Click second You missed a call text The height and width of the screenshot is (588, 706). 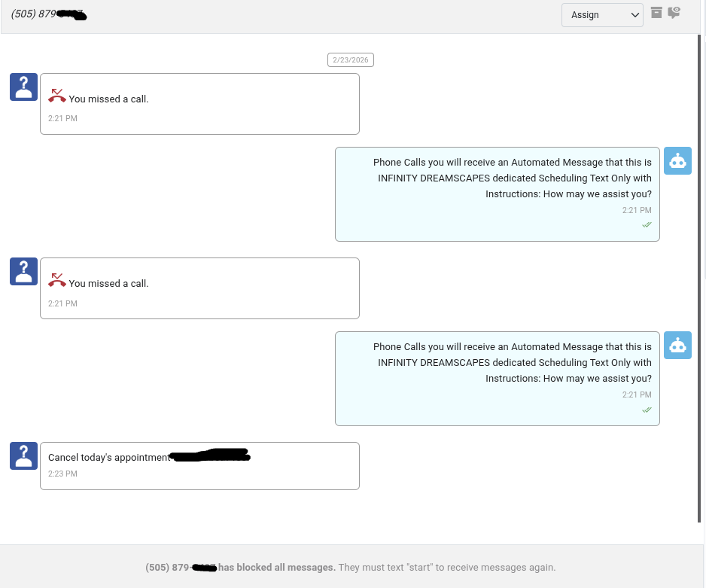point(108,284)
